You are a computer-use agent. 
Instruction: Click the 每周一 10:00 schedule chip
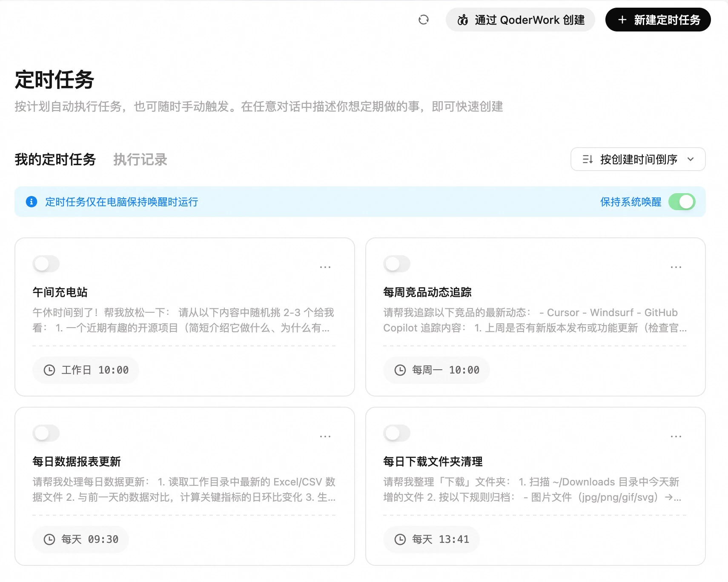[x=436, y=370]
